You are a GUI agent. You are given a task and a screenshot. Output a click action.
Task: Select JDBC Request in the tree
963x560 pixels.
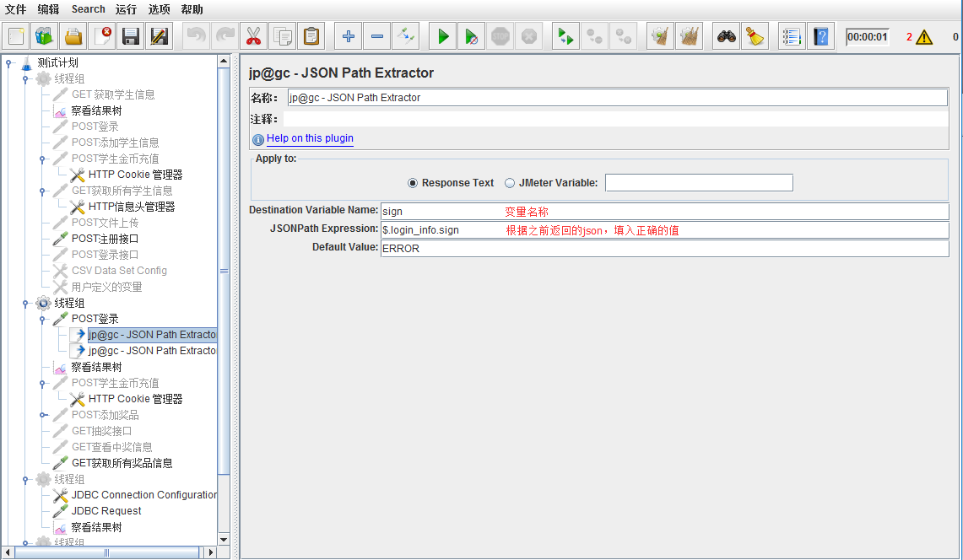coord(106,511)
